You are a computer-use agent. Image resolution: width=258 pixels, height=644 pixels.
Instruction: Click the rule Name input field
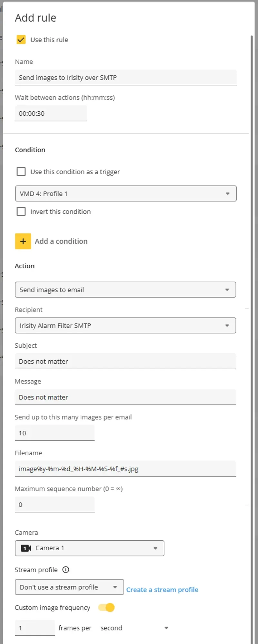click(x=126, y=78)
